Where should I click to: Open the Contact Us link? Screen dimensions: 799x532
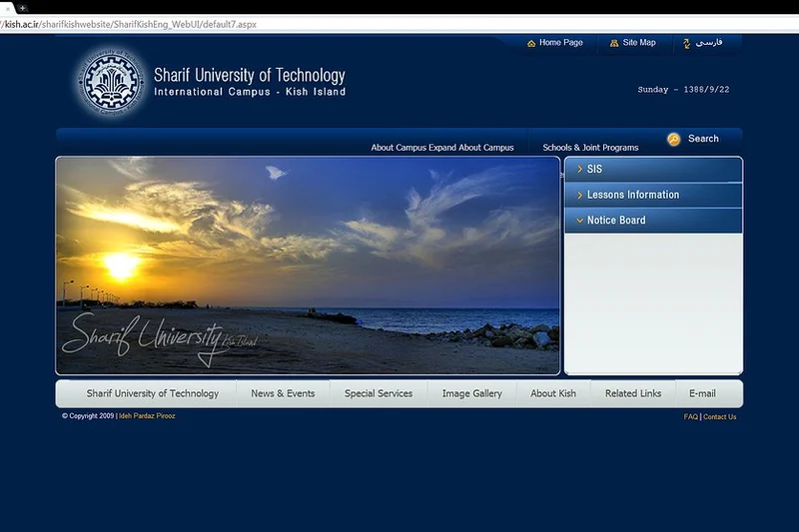719,417
